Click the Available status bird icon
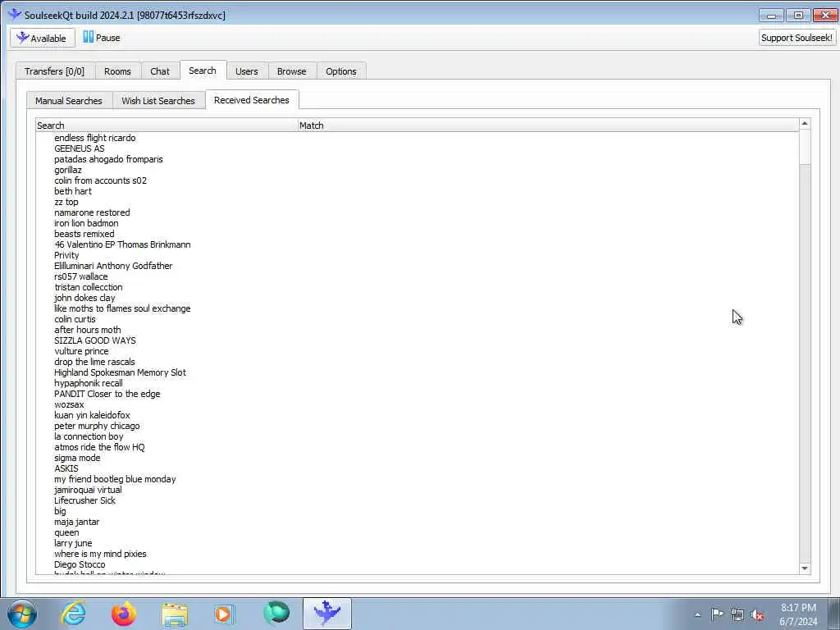Image resolution: width=840 pixels, height=630 pixels. (22, 38)
